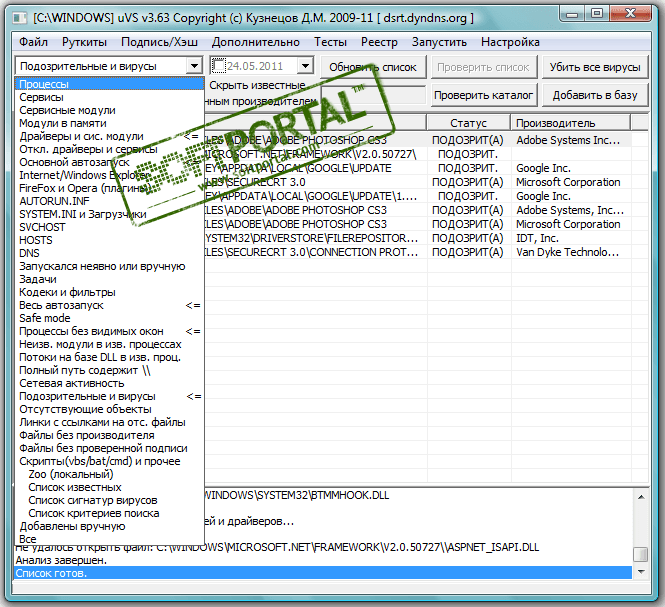Pick SVCHOST in the dropdown list
Image resolution: width=665 pixels, height=607 pixels.
109,227
